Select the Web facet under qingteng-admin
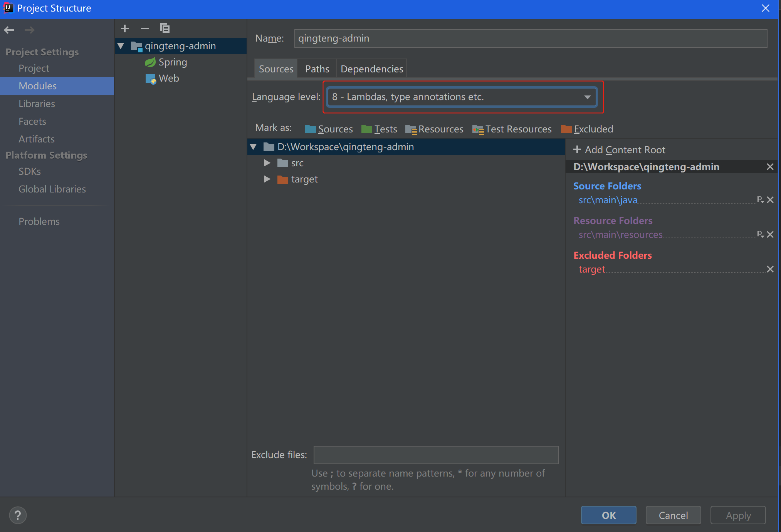 click(x=168, y=78)
